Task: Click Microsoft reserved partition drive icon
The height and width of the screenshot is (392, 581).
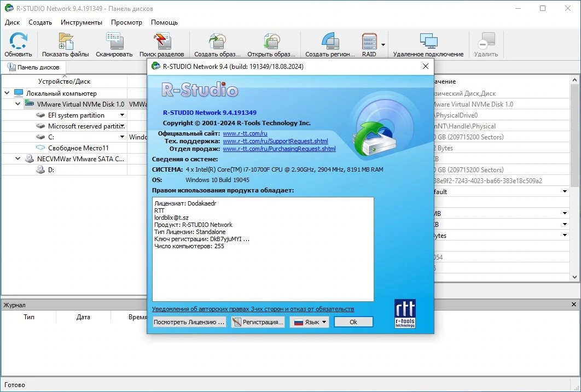Action: click(x=40, y=126)
